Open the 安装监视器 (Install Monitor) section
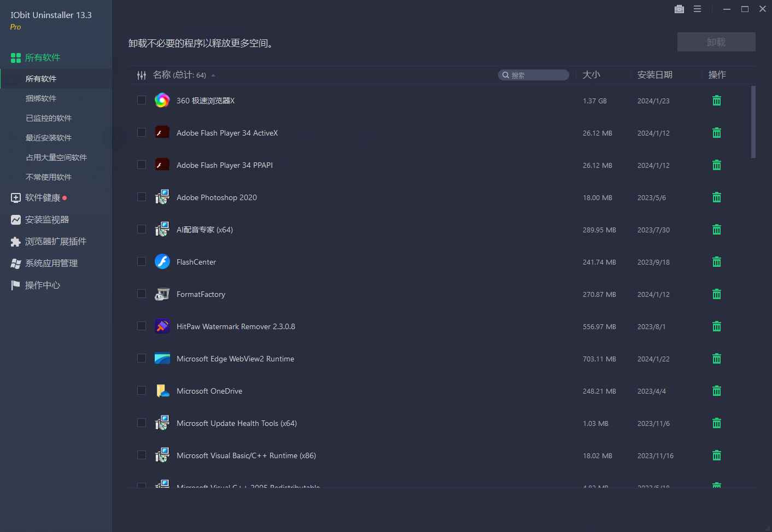 click(47, 219)
